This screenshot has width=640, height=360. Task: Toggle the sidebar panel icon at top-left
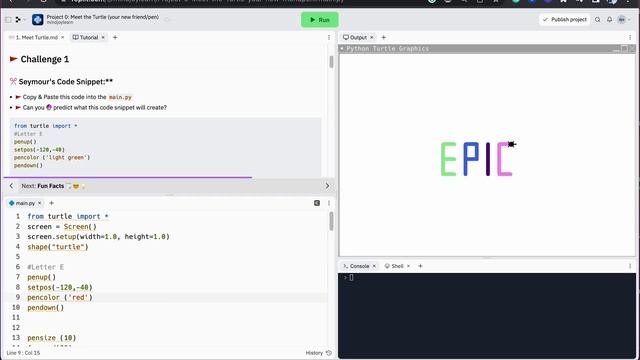click(x=8, y=20)
